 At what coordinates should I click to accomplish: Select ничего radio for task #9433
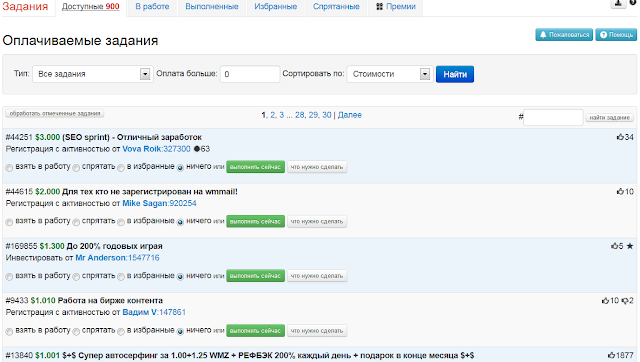point(180,331)
